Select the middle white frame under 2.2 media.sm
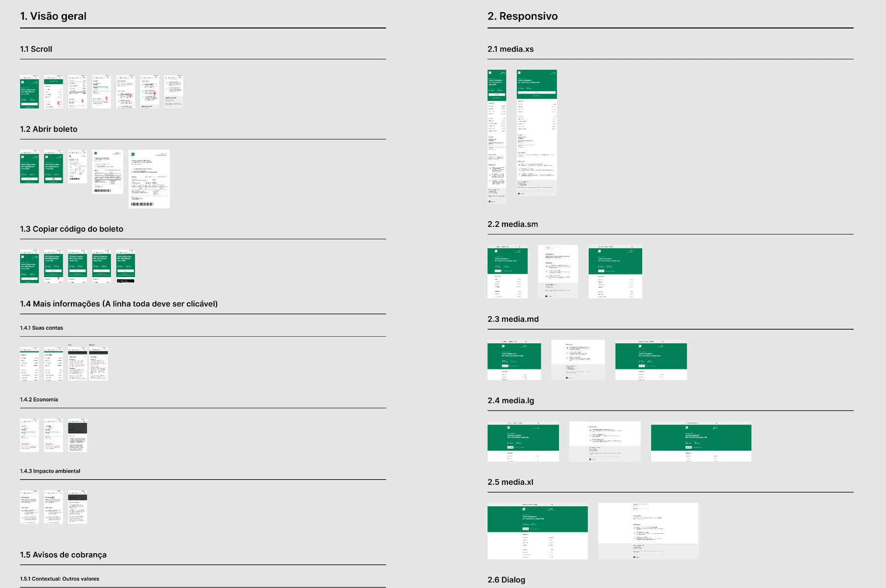886x588 pixels. (x=558, y=272)
